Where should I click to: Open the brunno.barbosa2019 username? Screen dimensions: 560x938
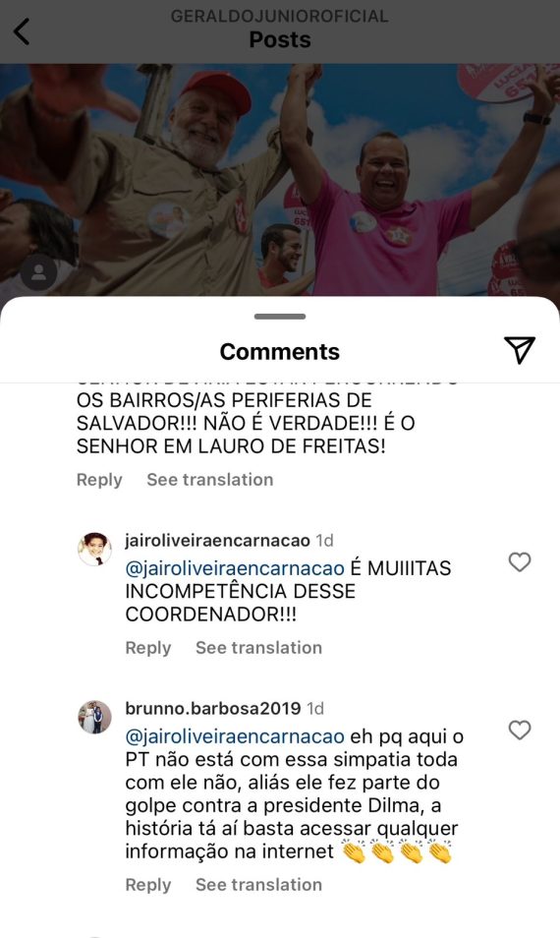click(213, 709)
